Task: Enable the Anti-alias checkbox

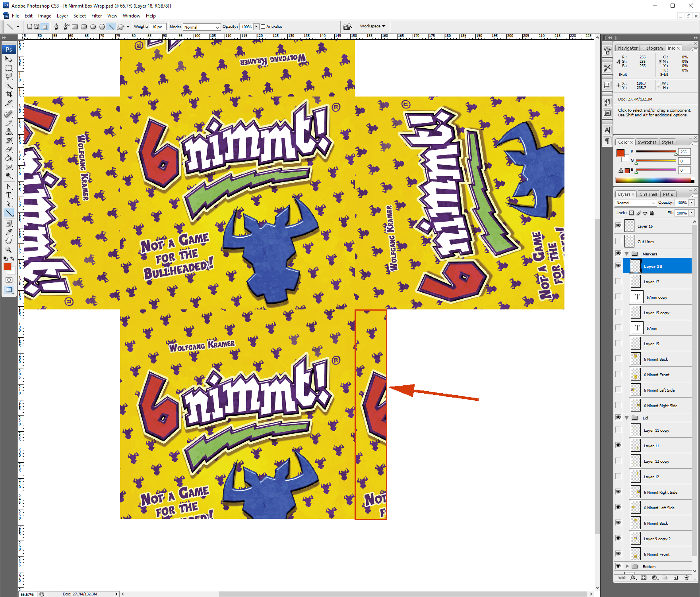Action: click(x=263, y=26)
